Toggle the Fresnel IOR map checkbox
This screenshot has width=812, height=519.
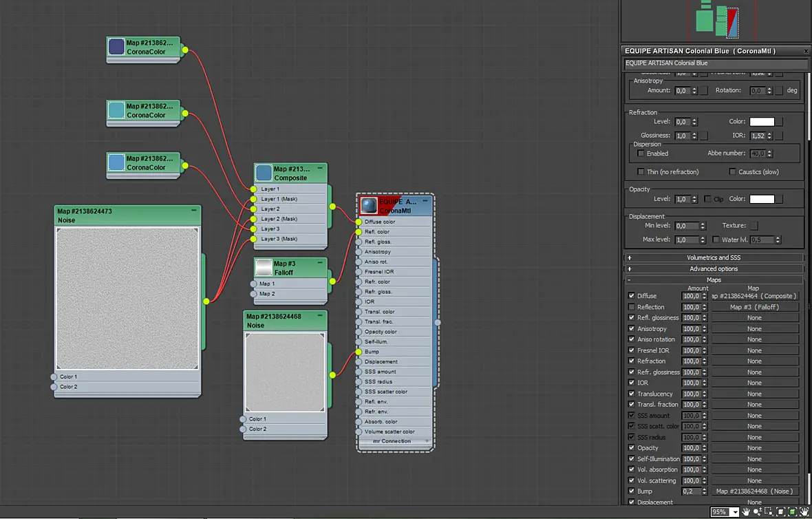(631, 350)
